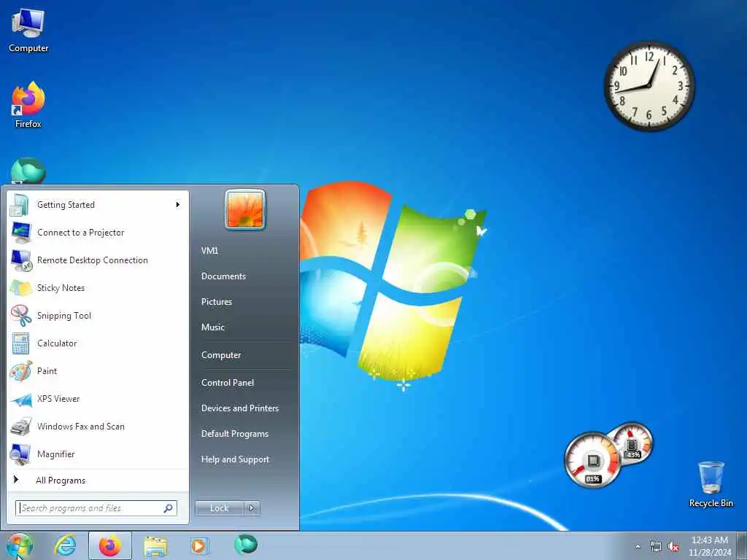Launch Paint from its palette icon
The image size is (747, 560).
pos(21,371)
